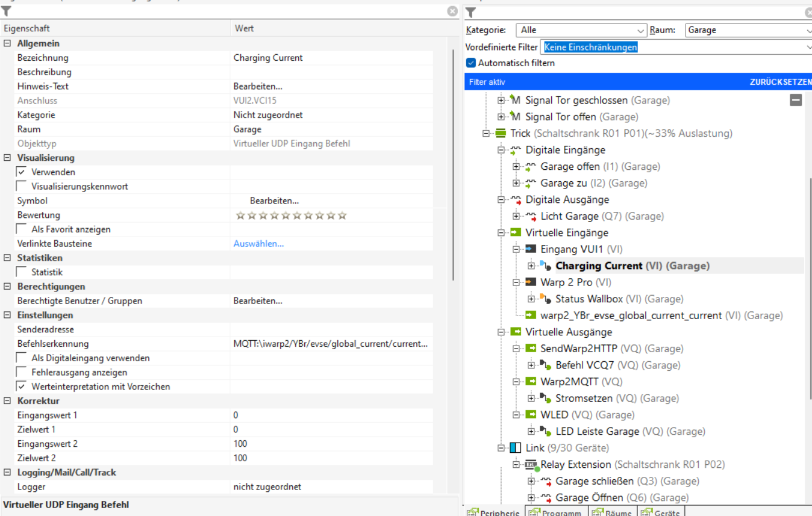
Task: Click the filter funnel icon in properties panel
Action: (x=7, y=11)
